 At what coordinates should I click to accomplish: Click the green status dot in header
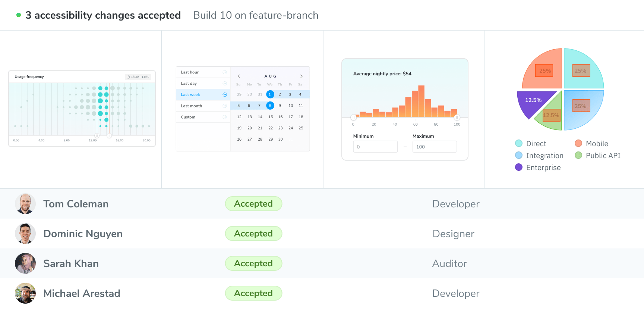pyautogui.click(x=19, y=15)
